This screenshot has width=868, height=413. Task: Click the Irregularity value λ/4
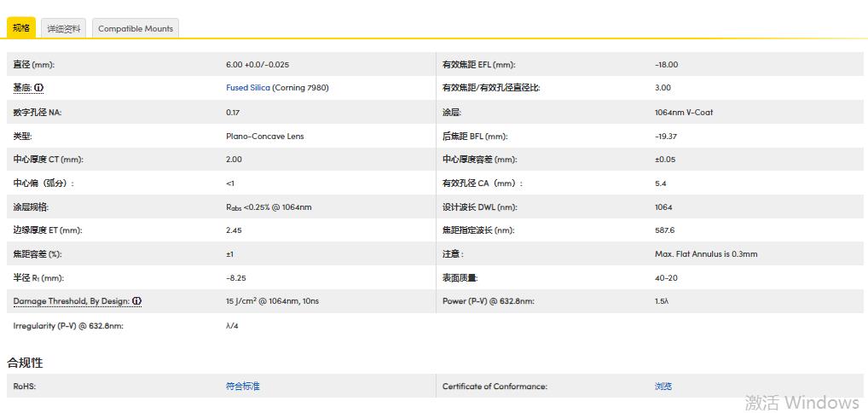232,325
